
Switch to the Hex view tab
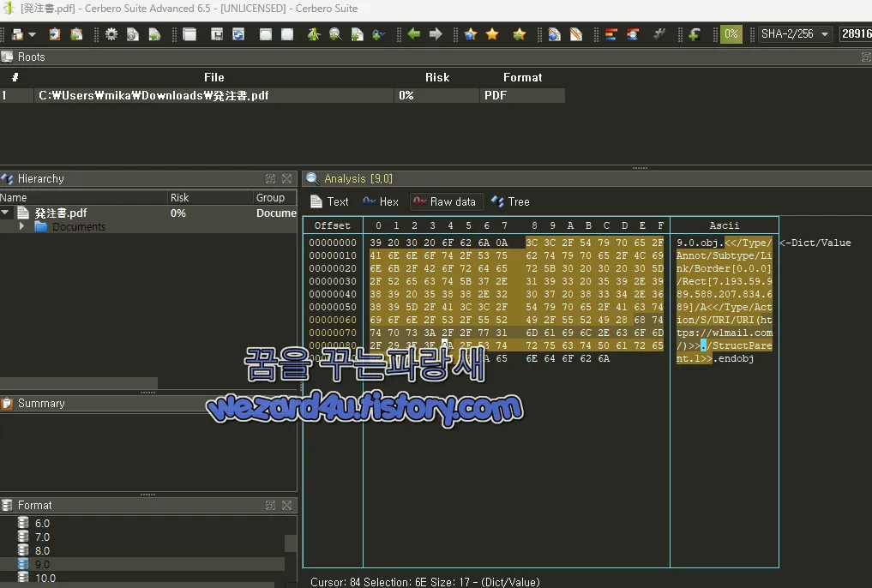(x=381, y=201)
